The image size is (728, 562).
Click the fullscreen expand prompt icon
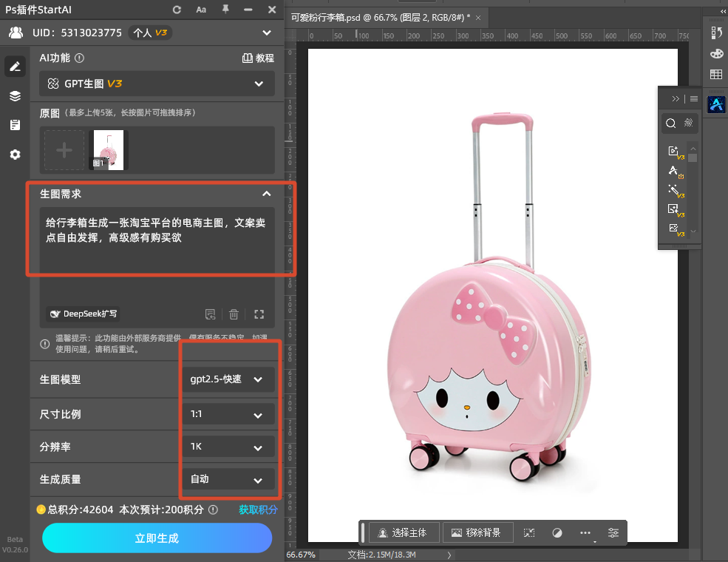click(x=259, y=314)
